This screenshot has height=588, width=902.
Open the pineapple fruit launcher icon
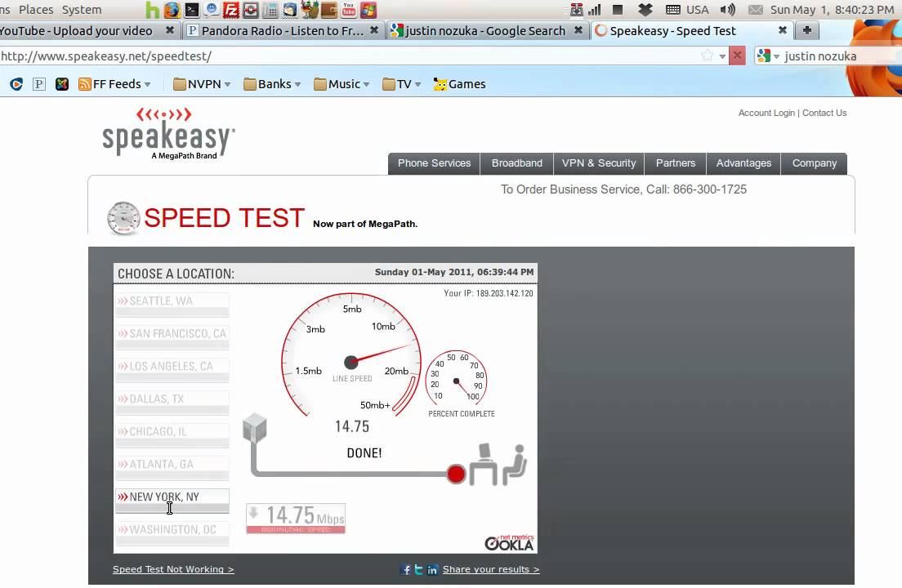pyautogui.click(x=310, y=10)
